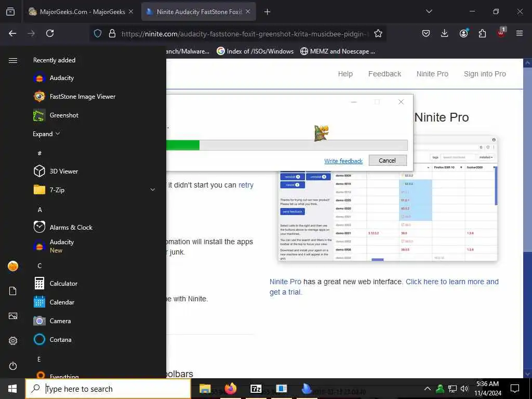Open Firefox application menu
532x399 pixels.
pyautogui.click(x=520, y=33)
